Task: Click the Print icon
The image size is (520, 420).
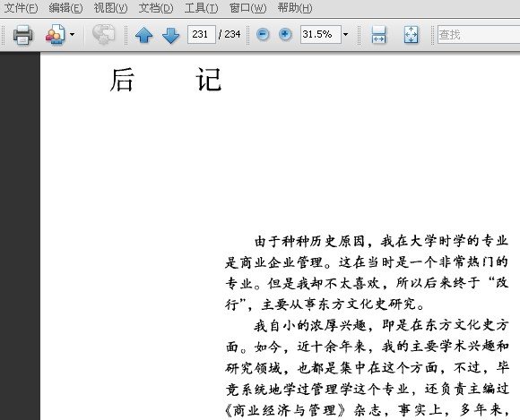Action: click(23, 34)
